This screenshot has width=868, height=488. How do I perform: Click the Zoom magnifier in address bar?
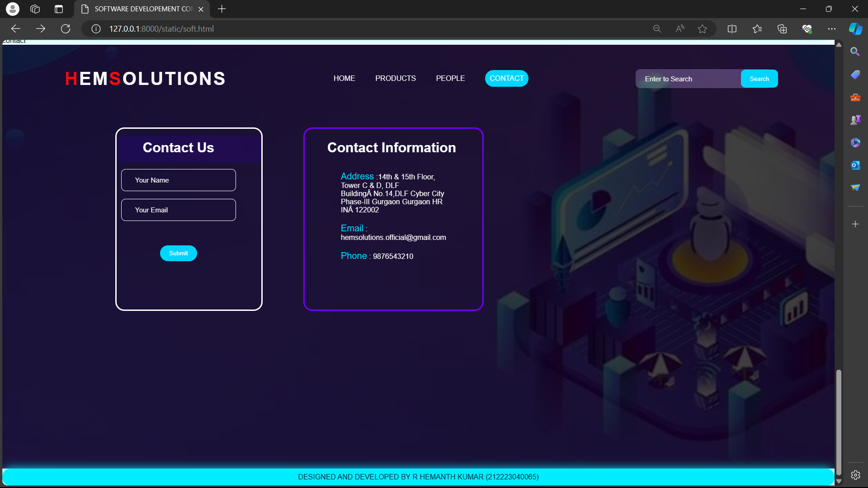pyautogui.click(x=657, y=29)
